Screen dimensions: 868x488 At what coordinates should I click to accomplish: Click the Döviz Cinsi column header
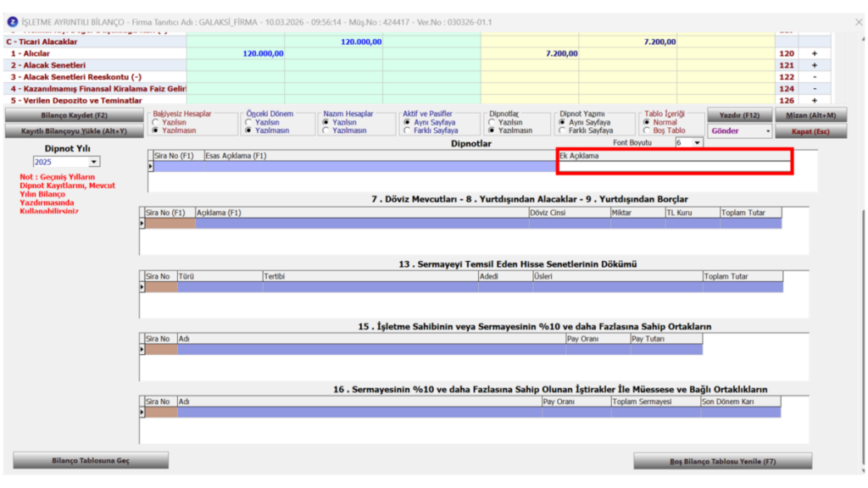coord(569,213)
